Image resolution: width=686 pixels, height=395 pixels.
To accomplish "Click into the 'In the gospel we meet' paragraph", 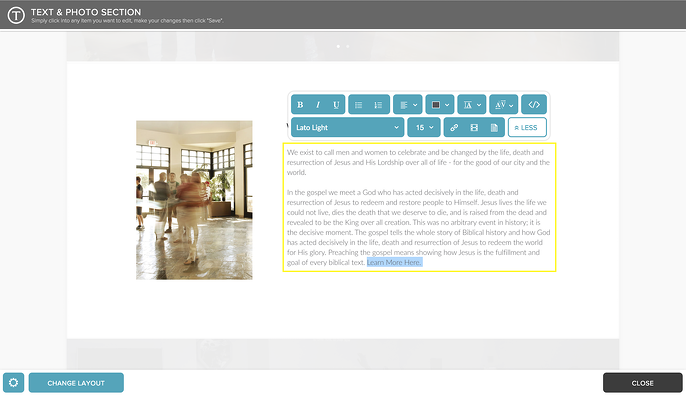I will pyautogui.click(x=418, y=227).
